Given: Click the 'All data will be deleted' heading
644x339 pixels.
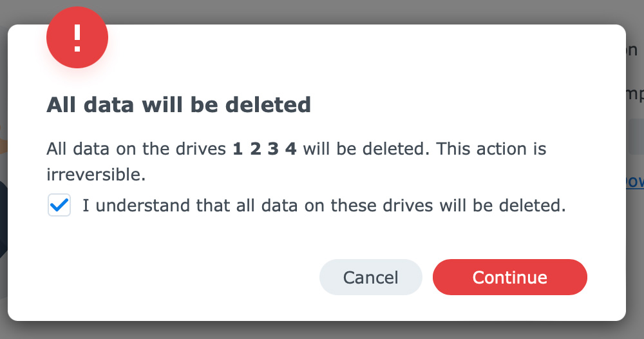Looking at the screenshot, I should pos(178,104).
